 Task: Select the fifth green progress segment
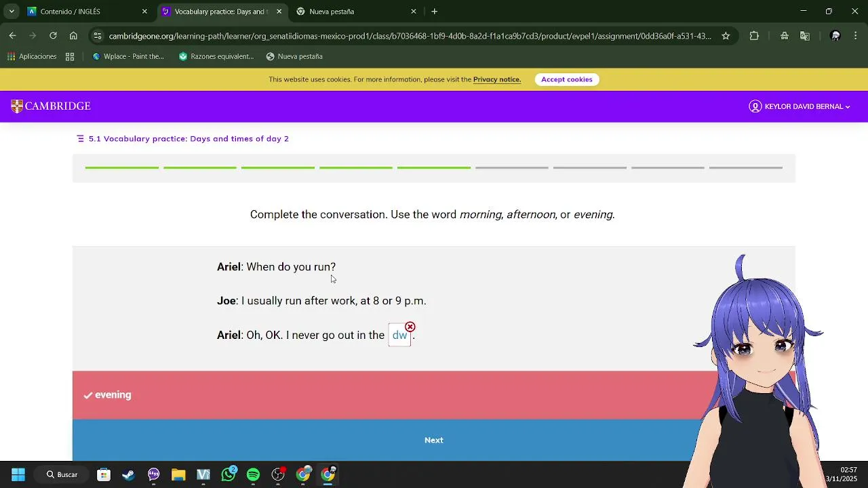tap(434, 167)
